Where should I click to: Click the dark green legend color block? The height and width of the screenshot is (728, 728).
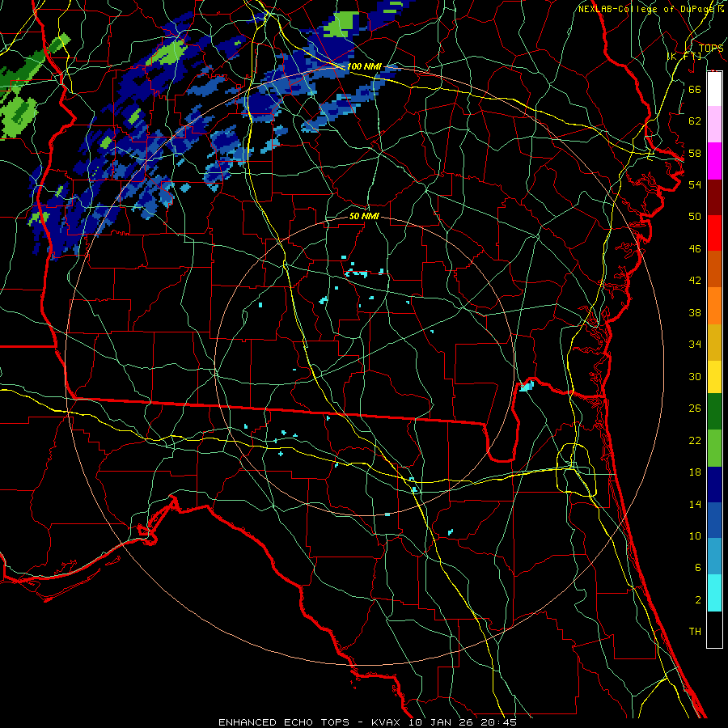[714, 412]
